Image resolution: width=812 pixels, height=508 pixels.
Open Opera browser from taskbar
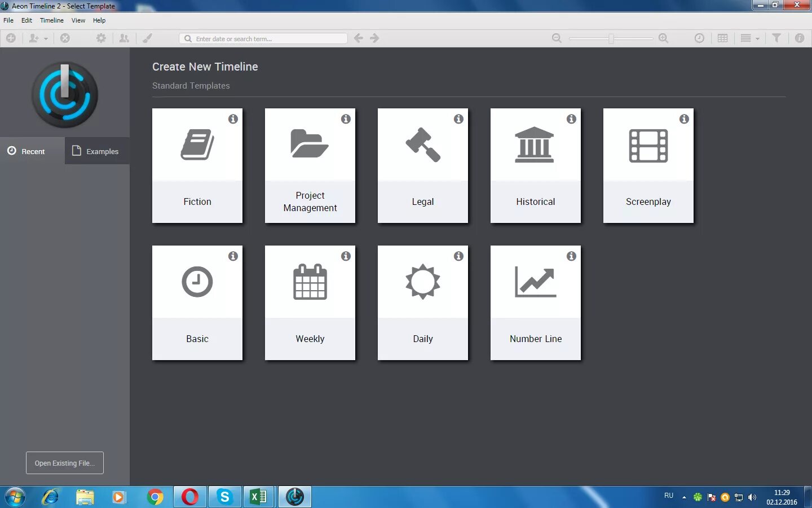(190, 497)
